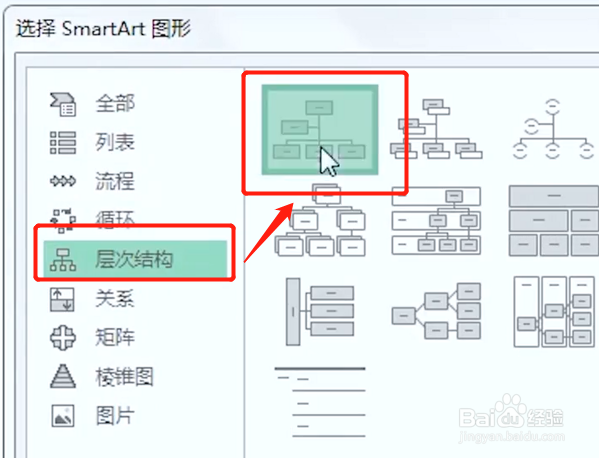Image resolution: width=599 pixels, height=458 pixels.
Task: Switch to the 关系 category
Action: click(115, 298)
